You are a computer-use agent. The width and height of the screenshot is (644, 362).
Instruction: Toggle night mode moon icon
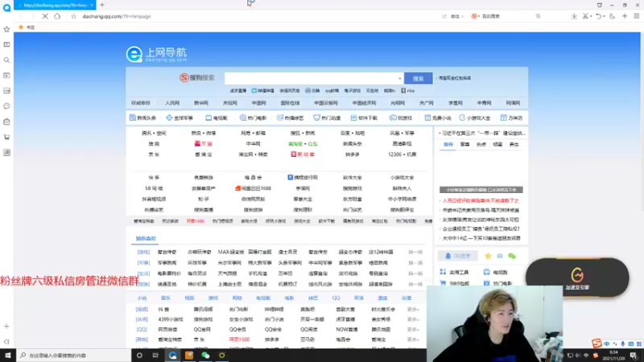pyautogui.click(x=613, y=16)
